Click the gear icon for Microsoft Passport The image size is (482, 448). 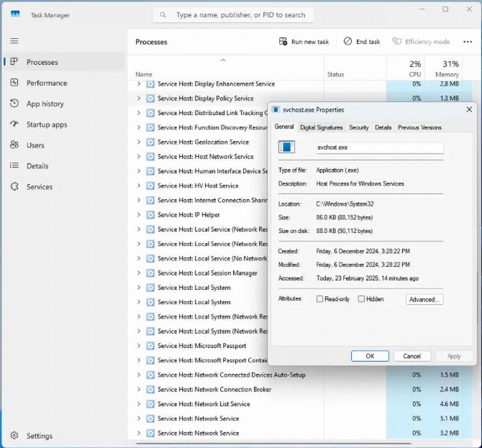(x=150, y=346)
